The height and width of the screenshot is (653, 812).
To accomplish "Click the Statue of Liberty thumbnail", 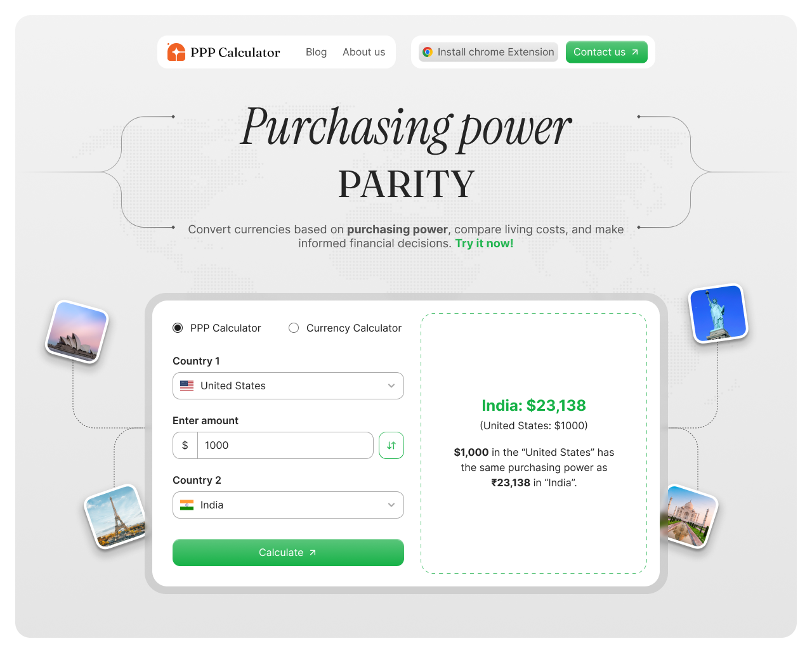I will (719, 313).
